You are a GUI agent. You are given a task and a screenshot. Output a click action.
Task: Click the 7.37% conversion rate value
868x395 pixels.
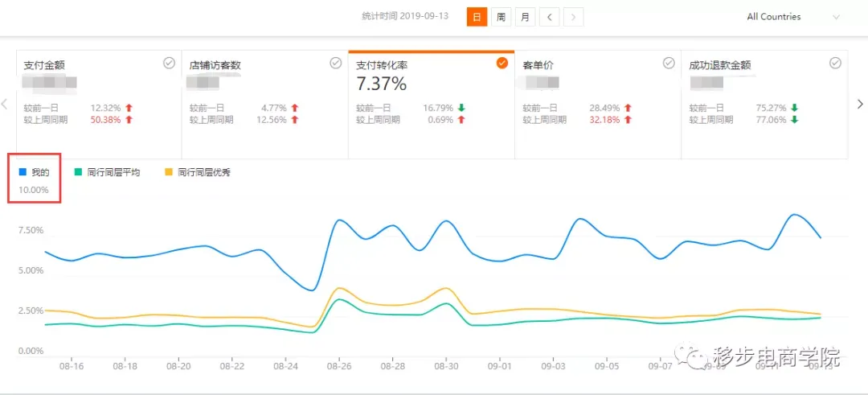click(382, 84)
